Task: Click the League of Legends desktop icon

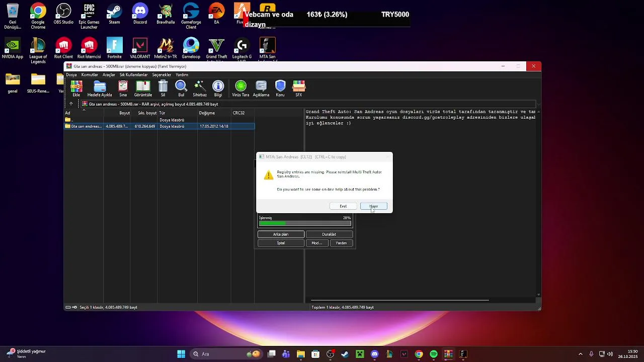Action: tap(38, 51)
